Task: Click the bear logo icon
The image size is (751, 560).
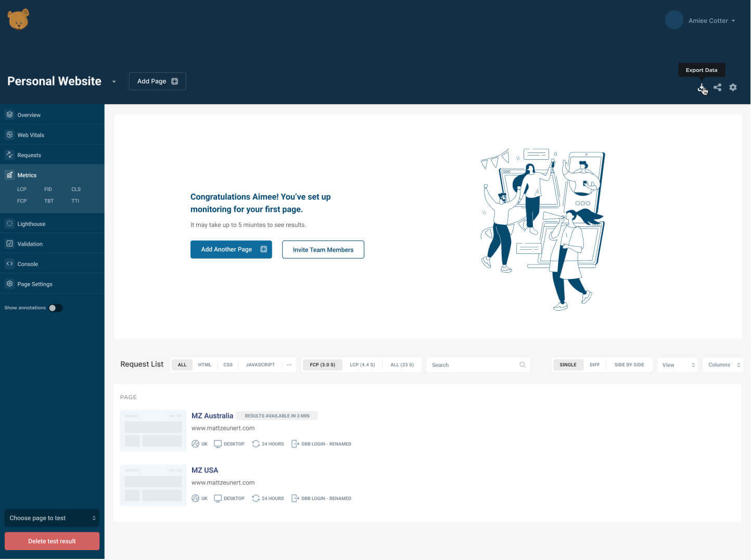Action: point(18,19)
